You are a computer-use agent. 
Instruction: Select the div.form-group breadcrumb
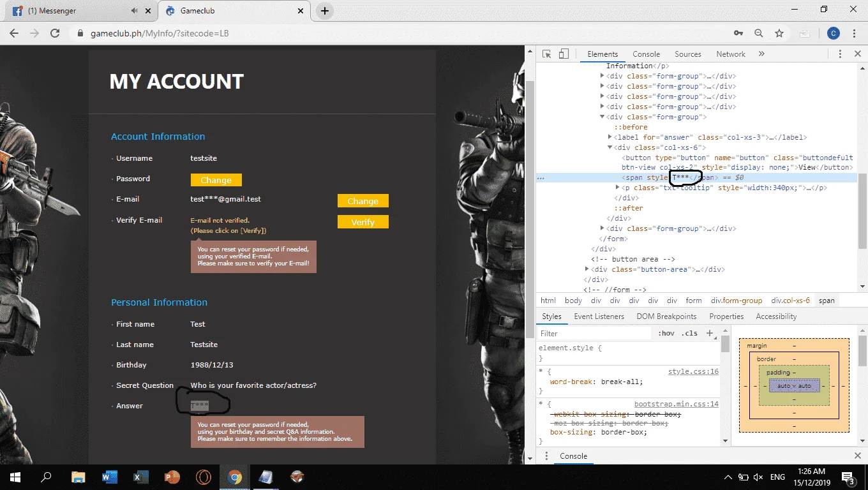coord(737,301)
